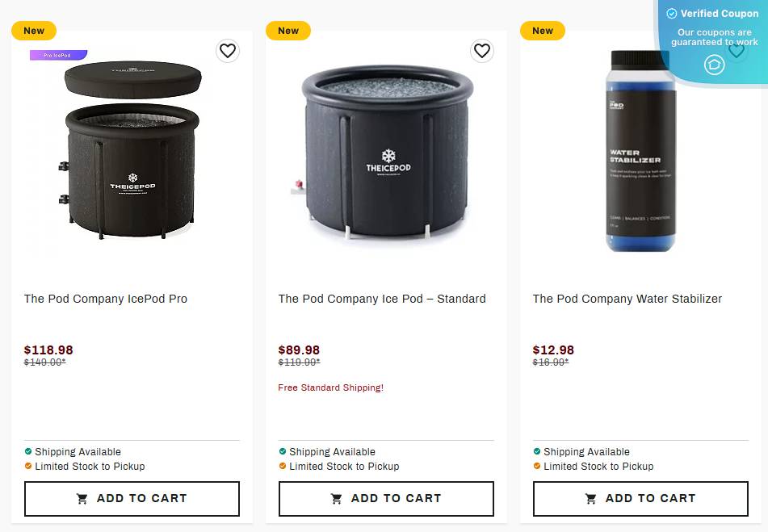Open the IcePod Pro product by clicking its title
768x532 pixels.
(x=105, y=299)
